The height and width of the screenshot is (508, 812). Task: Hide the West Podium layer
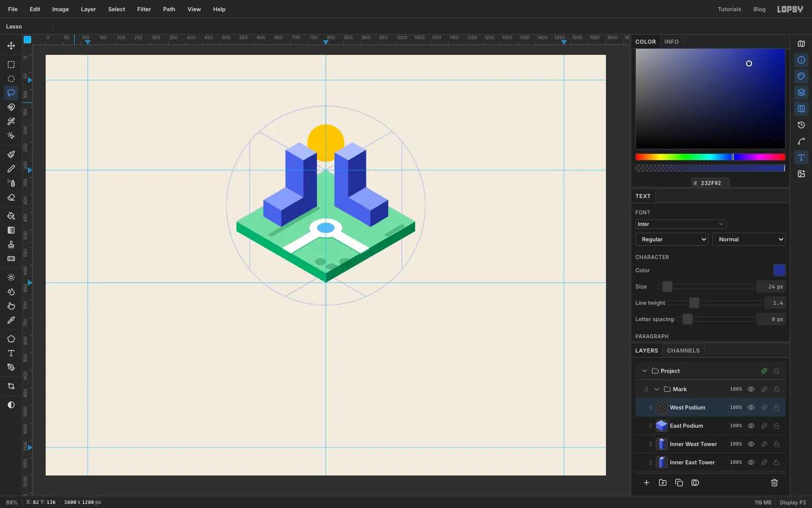pos(751,407)
